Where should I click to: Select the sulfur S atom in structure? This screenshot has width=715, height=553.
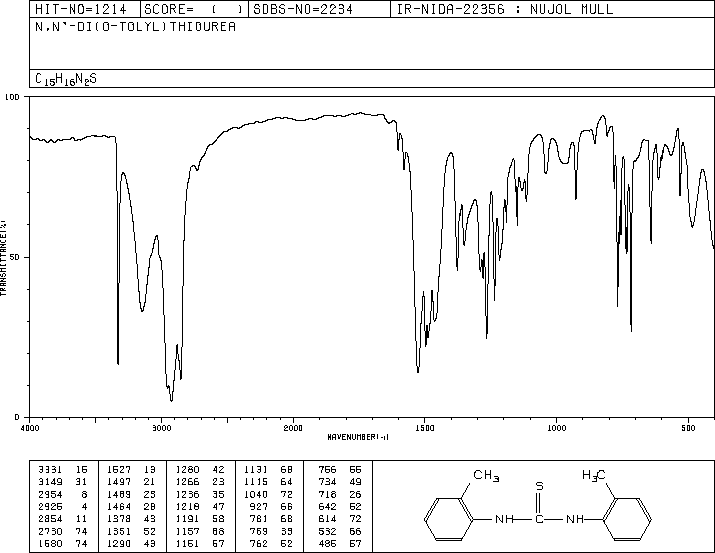pos(539,486)
